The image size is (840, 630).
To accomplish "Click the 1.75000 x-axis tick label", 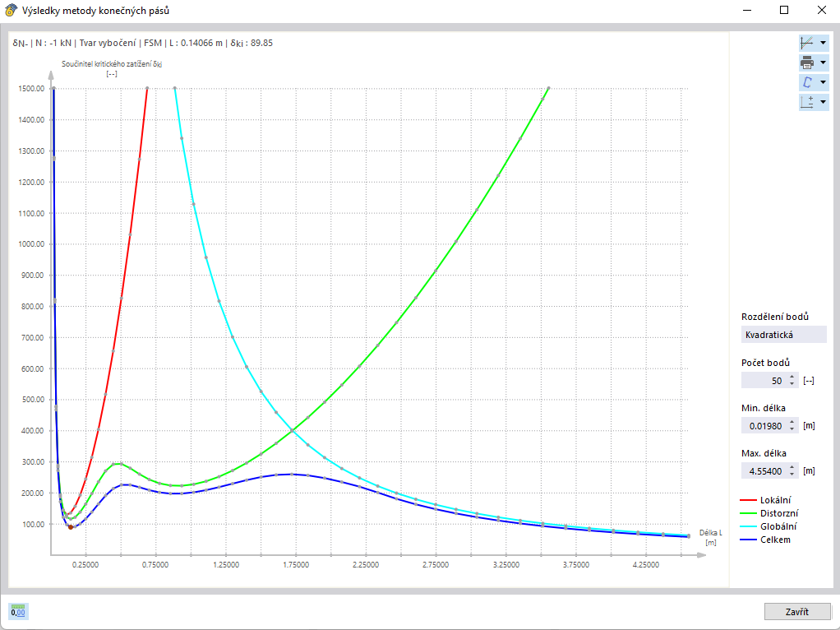I will click(296, 564).
